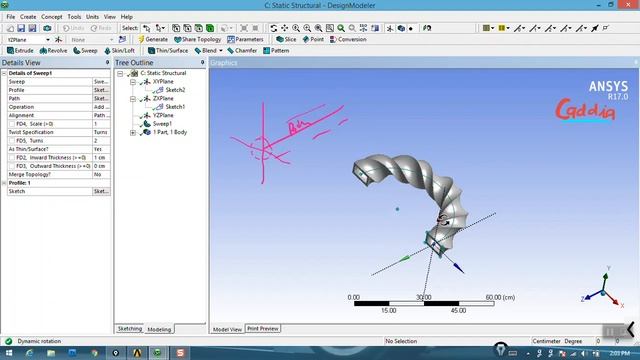Click the Extrude tool

pos(20,51)
